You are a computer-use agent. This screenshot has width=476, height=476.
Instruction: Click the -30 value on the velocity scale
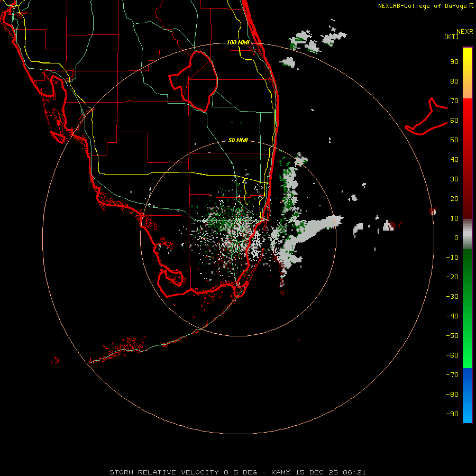pos(452,297)
